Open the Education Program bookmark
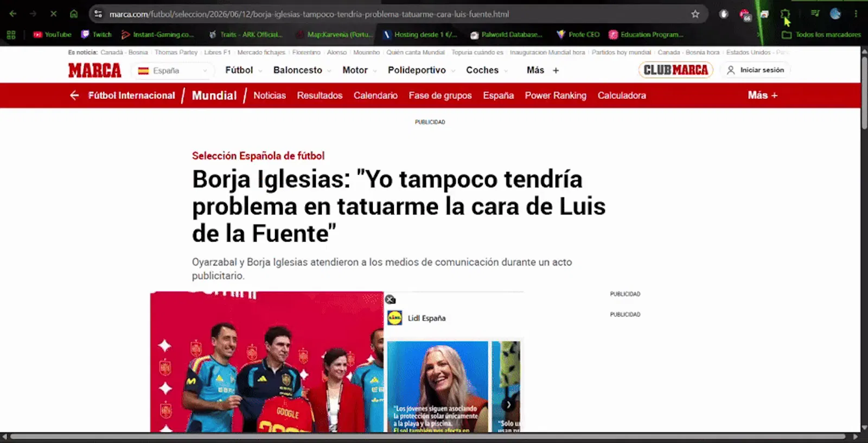 pyautogui.click(x=646, y=35)
